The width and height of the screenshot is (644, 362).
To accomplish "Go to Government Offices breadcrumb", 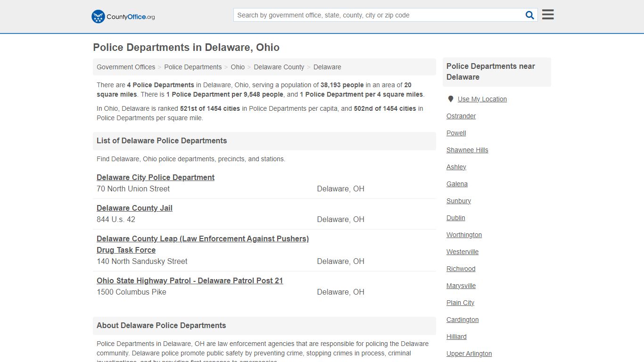I will [126, 67].
